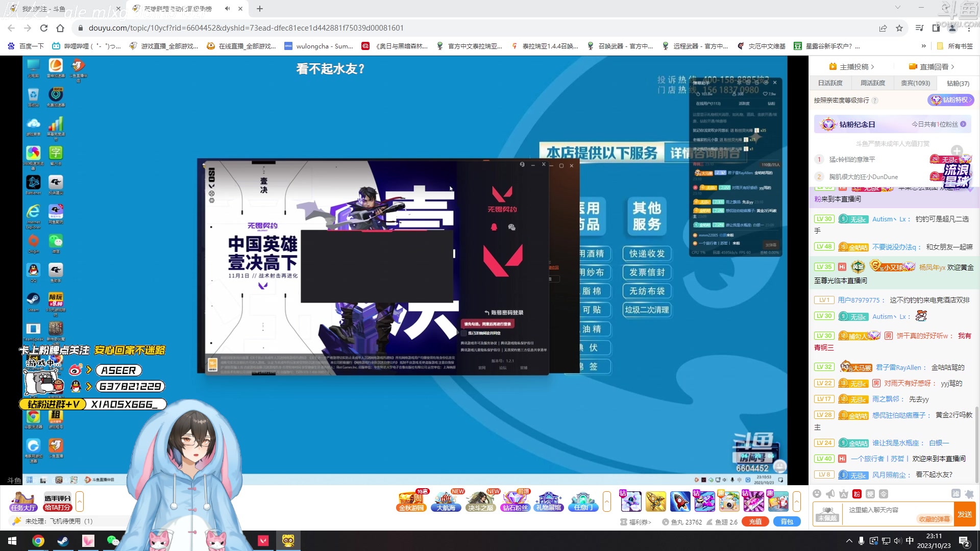This screenshot has height=551, width=980.
Task: Open the 大航海 activity icon
Action: pos(446,501)
